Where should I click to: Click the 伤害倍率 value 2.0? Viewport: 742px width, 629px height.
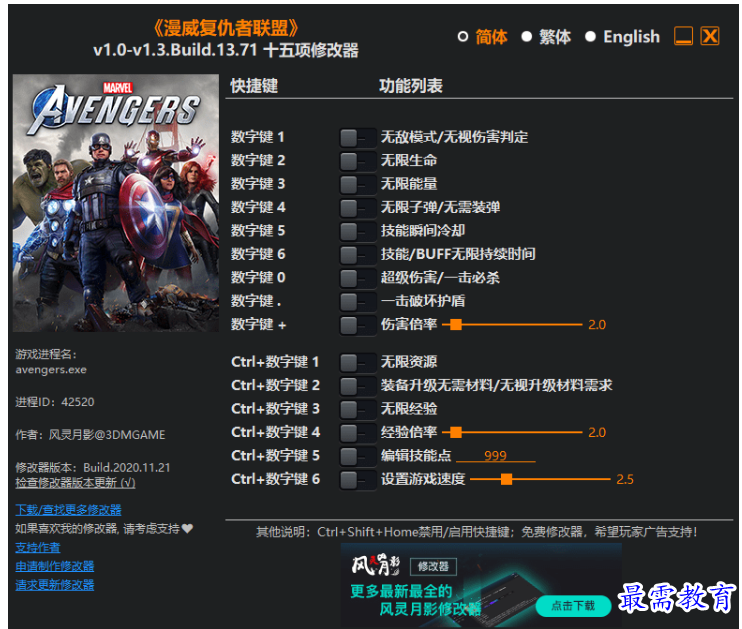(597, 325)
